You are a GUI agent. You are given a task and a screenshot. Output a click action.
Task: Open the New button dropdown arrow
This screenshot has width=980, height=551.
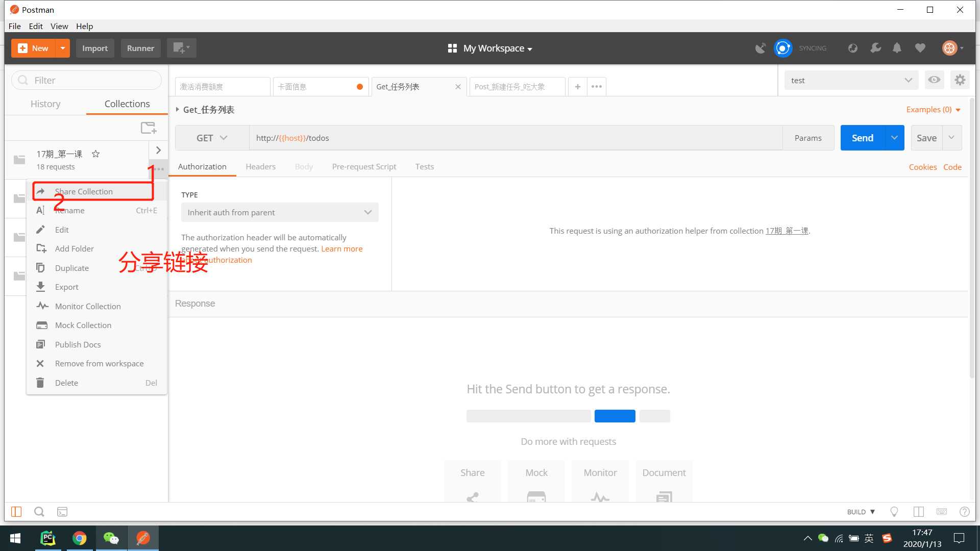click(62, 48)
